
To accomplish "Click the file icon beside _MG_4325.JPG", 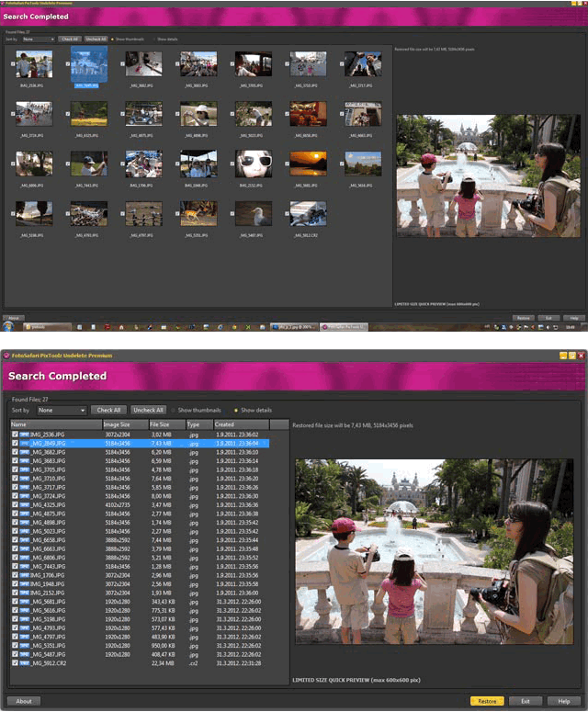I will pyautogui.click(x=24, y=505).
